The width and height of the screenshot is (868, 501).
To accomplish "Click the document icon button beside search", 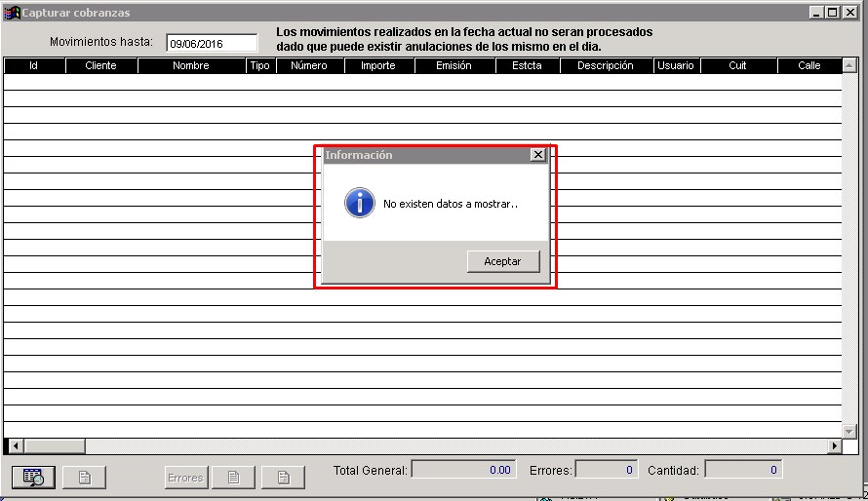I will pos(84,478).
